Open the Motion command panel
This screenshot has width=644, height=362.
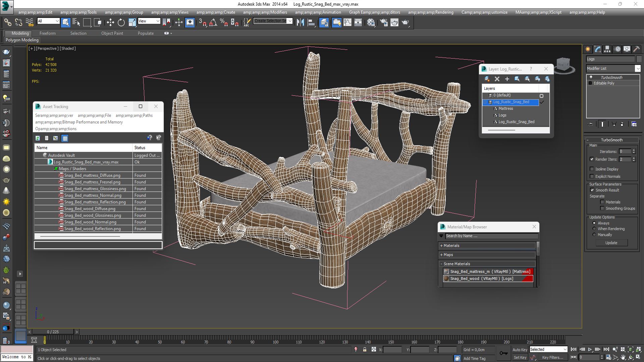617,49
